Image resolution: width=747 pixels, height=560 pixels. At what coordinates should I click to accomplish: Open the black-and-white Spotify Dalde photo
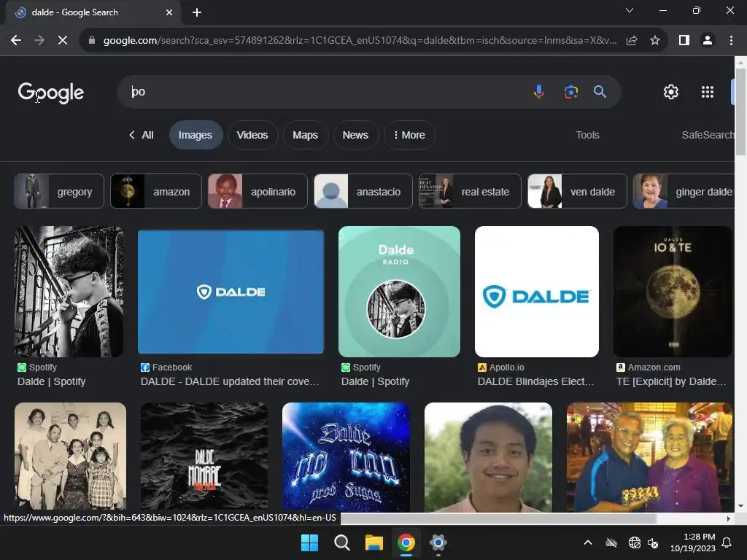[69, 292]
